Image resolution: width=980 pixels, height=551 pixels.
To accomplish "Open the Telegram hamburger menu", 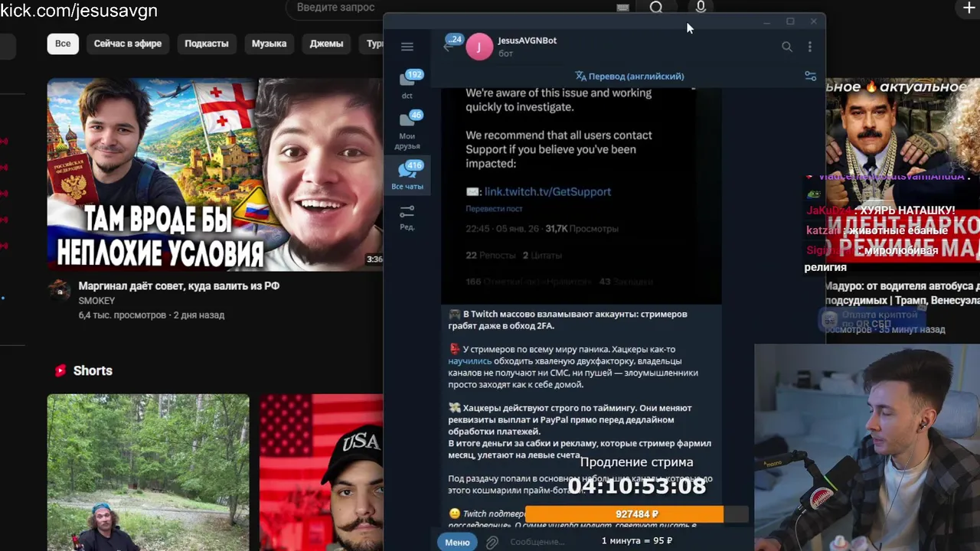I will point(407,47).
